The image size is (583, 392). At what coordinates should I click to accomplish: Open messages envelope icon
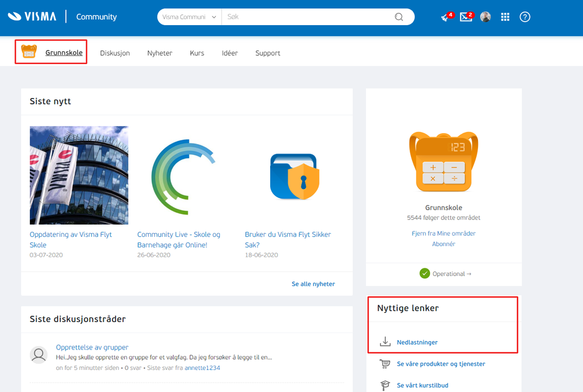tap(466, 17)
